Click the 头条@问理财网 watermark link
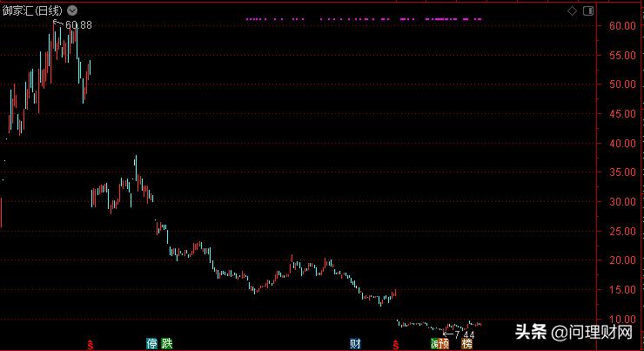The image size is (644, 351). click(576, 332)
